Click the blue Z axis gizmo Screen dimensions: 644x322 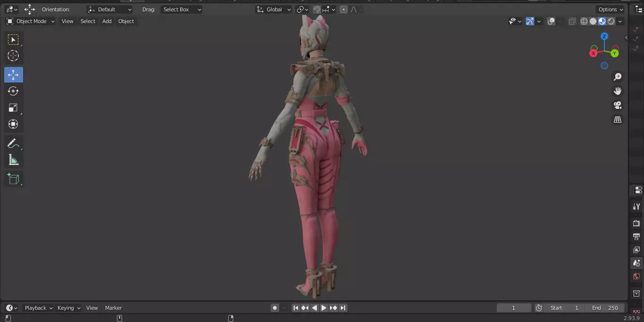pos(604,36)
